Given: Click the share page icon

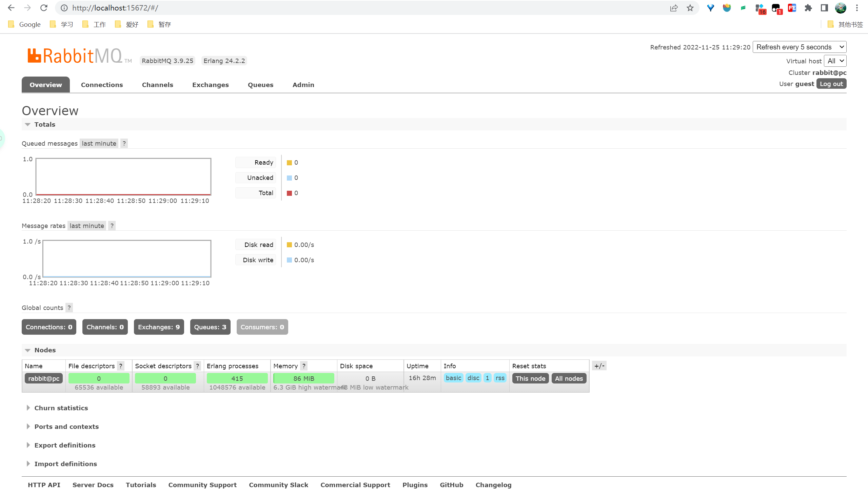Looking at the screenshot, I should pos(674,8).
